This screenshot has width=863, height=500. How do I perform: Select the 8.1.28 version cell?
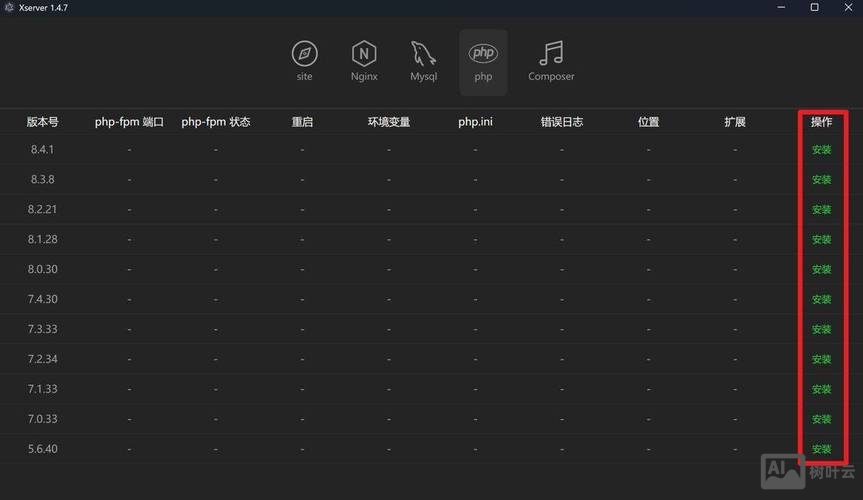pos(42,239)
